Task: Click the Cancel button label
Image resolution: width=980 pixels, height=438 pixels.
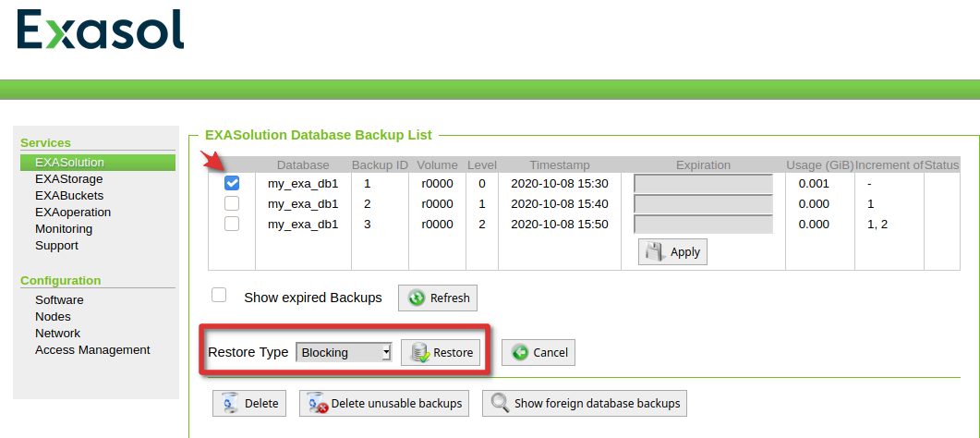Action: pyautogui.click(x=550, y=352)
